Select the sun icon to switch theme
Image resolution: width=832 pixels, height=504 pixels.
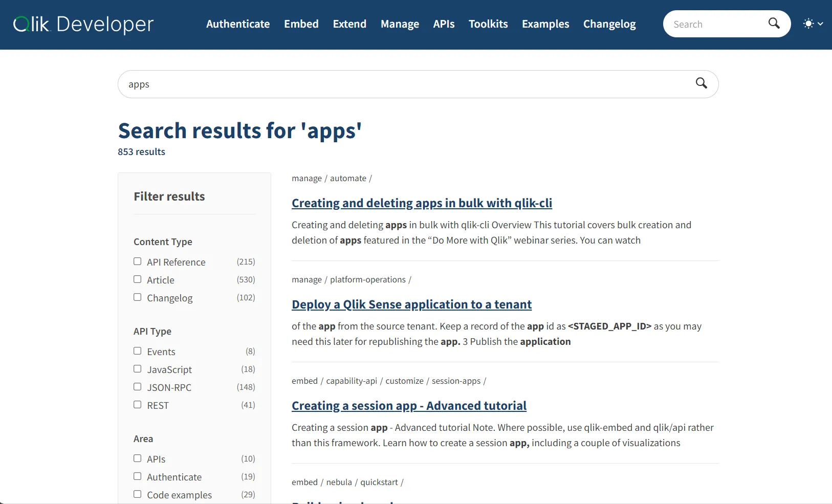click(x=808, y=24)
